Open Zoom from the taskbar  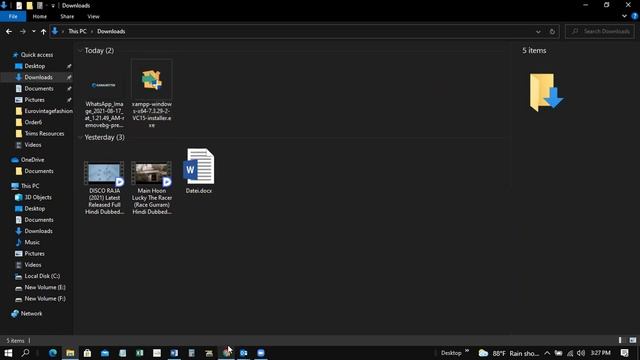[261, 353]
